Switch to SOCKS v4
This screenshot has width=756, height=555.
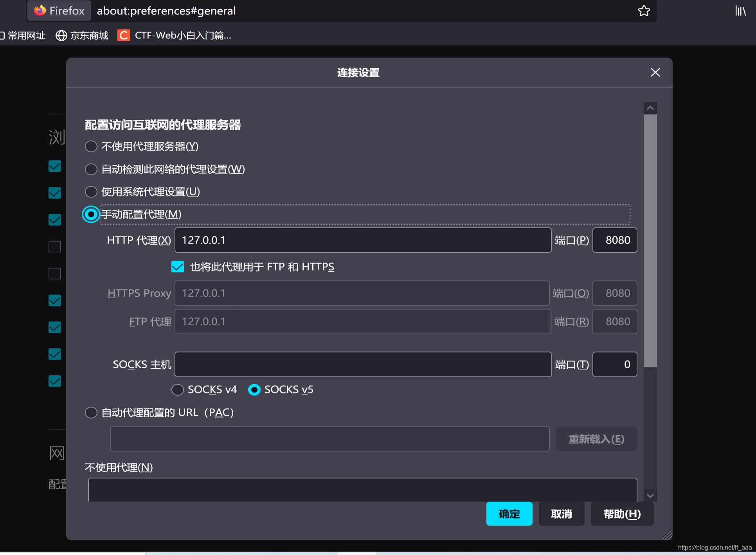pyautogui.click(x=177, y=389)
